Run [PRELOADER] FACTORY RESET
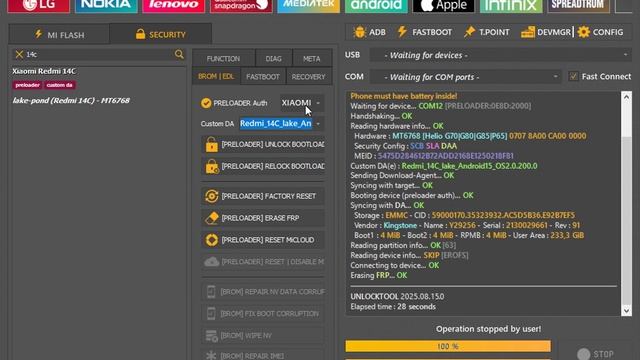 263,196
